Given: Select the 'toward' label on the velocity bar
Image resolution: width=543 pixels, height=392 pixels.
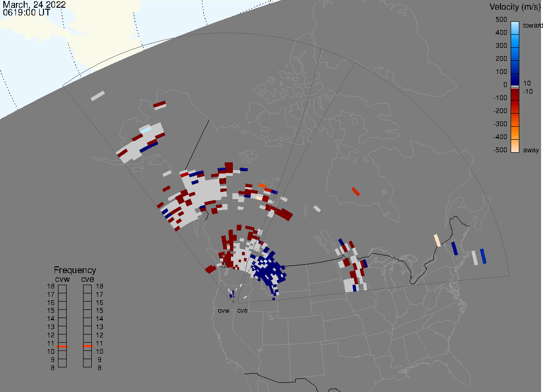Looking at the screenshot, I should click(x=532, y=25).
